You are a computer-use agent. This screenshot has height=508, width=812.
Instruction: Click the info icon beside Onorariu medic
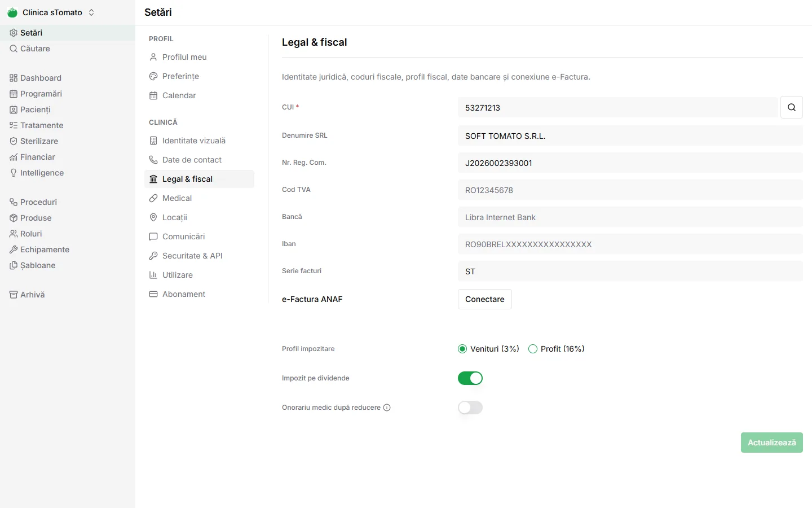click(x=387, y=408)
